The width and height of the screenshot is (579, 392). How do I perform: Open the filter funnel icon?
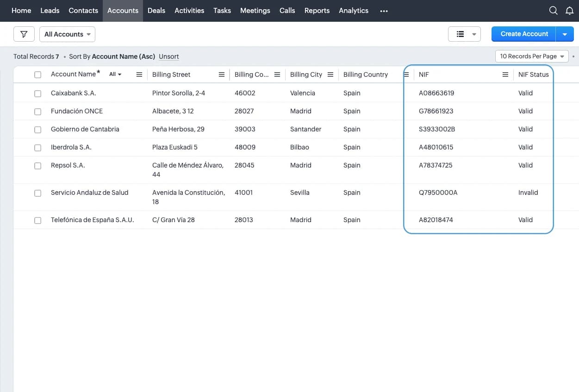tap(24, 34)
